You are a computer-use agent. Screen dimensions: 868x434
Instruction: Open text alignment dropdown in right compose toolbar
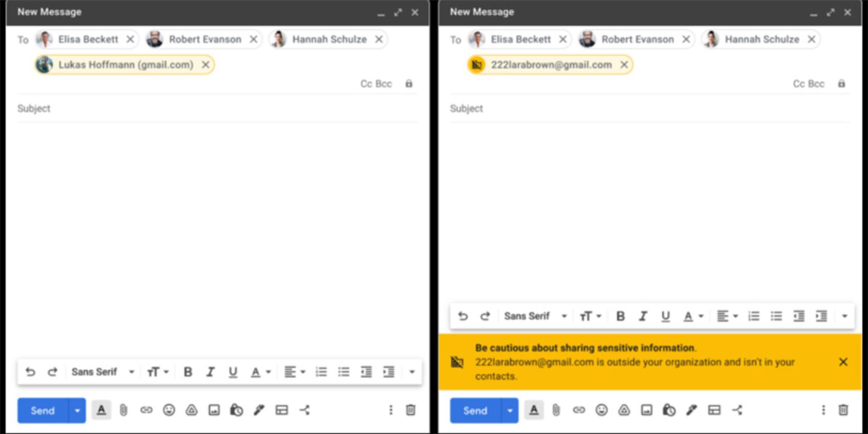coord(727,316)
